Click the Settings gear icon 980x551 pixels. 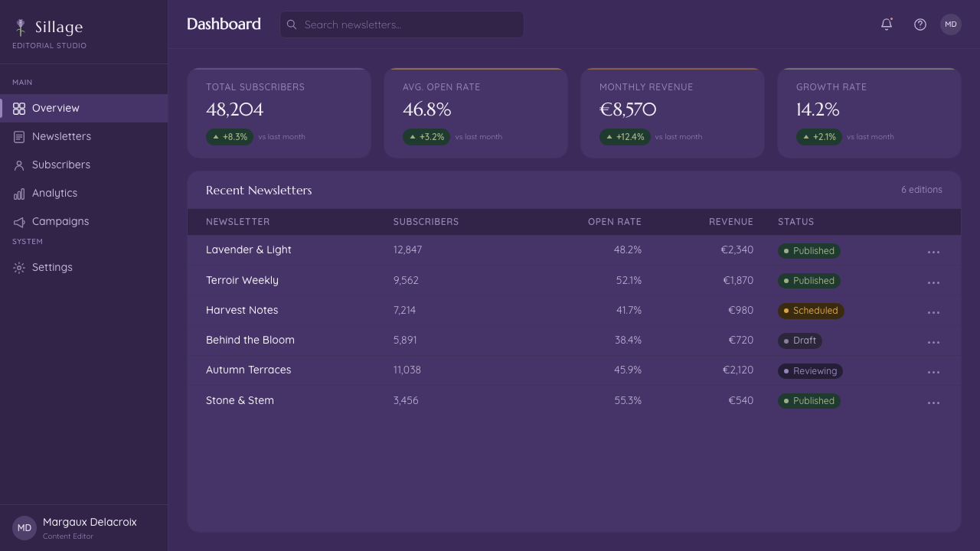tap(19, 268)
